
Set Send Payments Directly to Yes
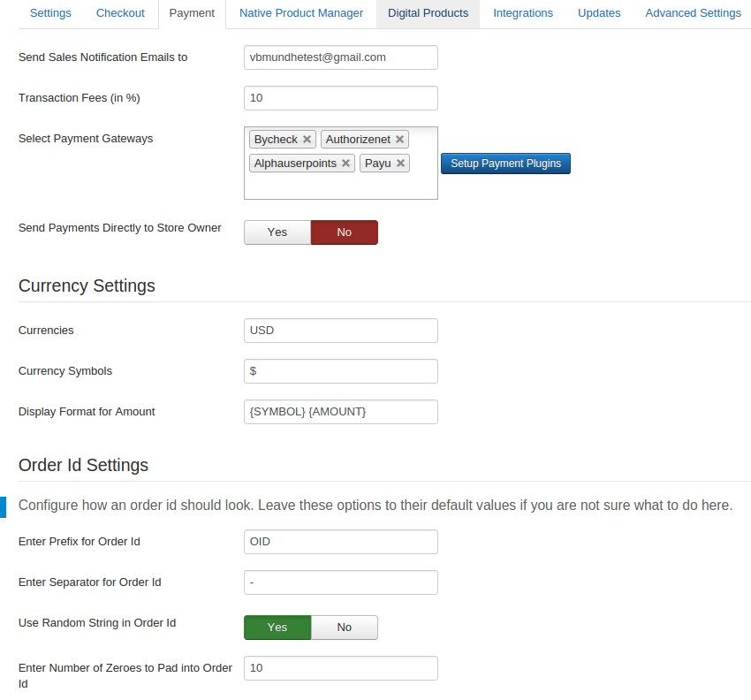(277, 232)
